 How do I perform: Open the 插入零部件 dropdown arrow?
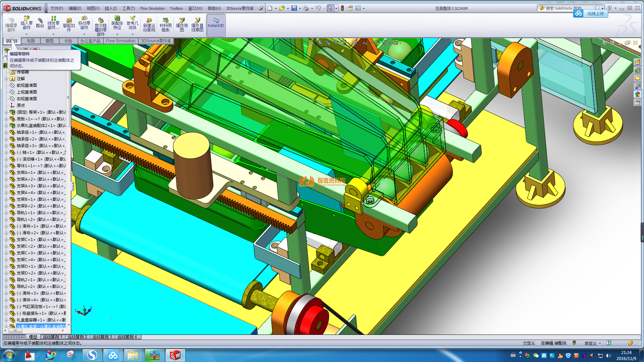point(26,34)
